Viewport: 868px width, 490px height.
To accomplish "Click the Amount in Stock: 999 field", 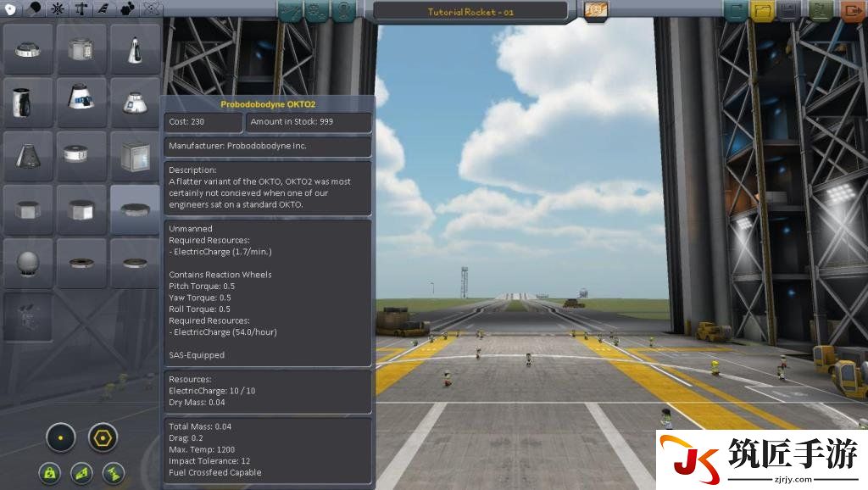I will pyautogui.click(x=309, y=122).
